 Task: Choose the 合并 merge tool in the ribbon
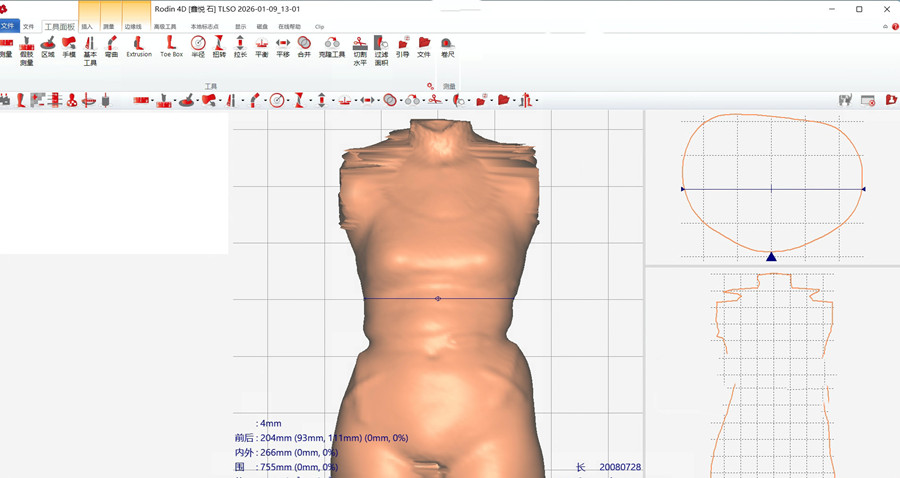pyautogui.click(x=304, y=47)
